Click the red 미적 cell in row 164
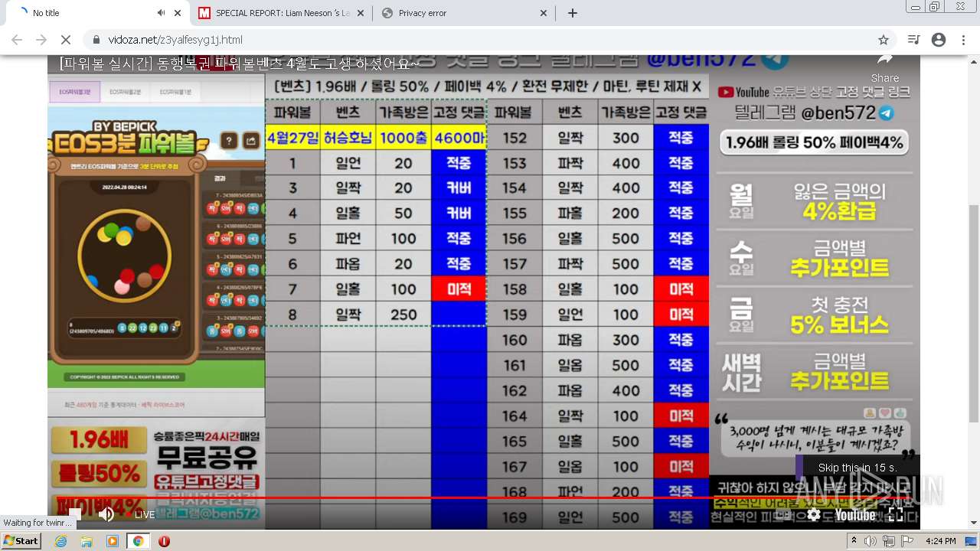 coord(681,416)
